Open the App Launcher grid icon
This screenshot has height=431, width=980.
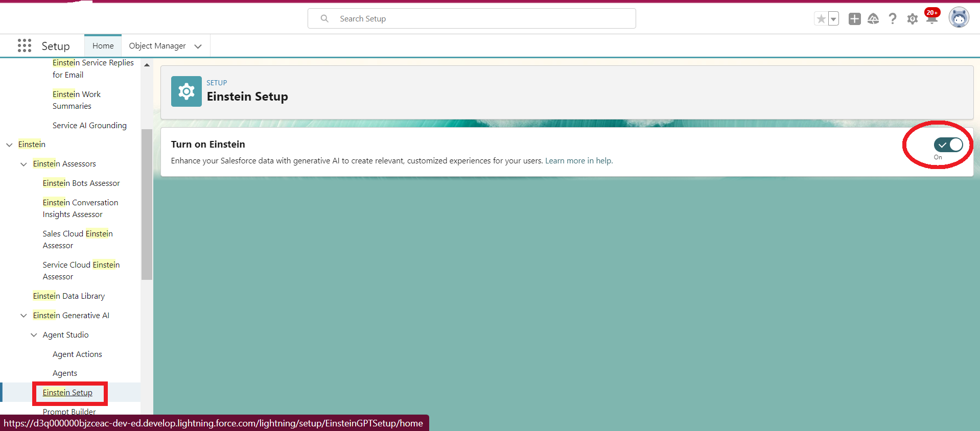[x=24, y=45]
